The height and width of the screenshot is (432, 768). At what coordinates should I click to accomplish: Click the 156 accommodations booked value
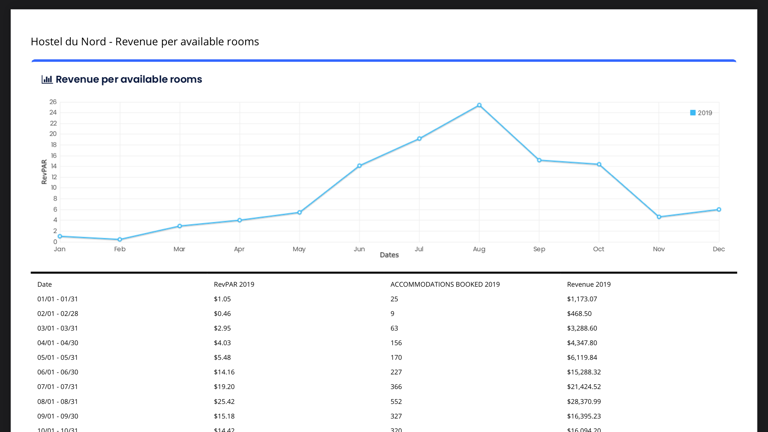click(396, 343)
